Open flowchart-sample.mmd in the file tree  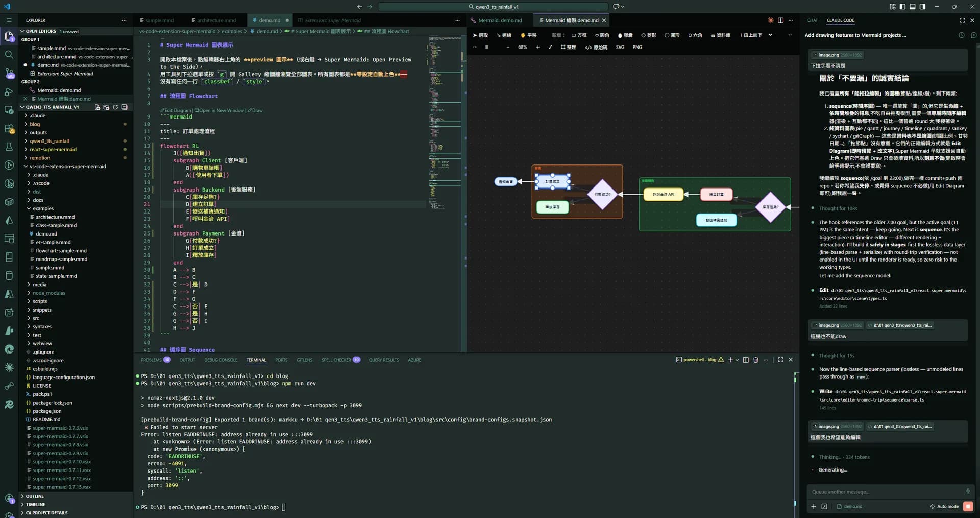coord(61,251)
